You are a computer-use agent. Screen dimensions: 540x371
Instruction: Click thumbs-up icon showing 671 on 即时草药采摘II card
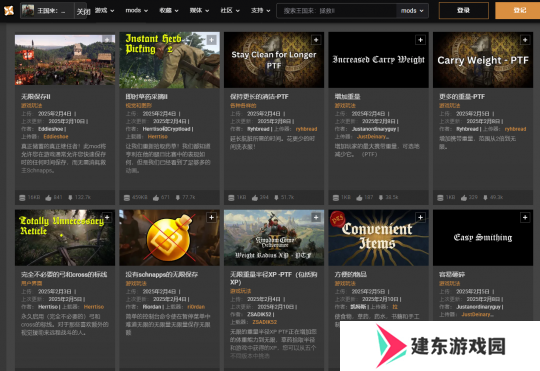pyautogui.click(x=156, y=198)
